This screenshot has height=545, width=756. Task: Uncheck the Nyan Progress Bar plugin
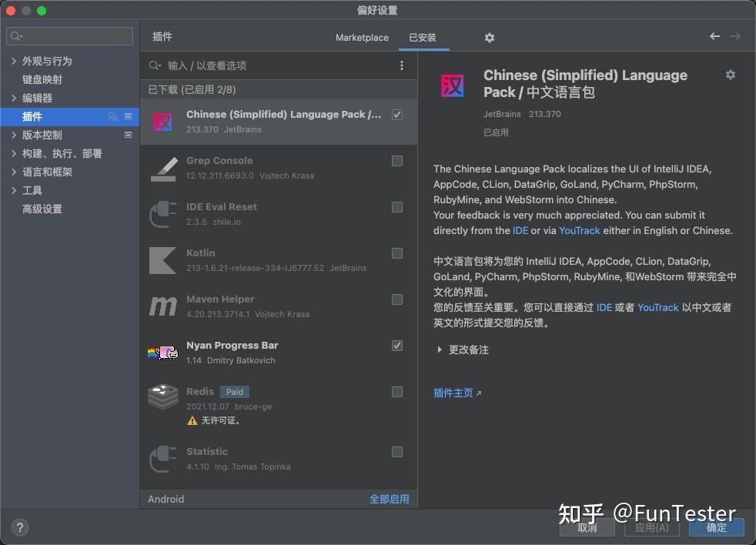[397, 346]
